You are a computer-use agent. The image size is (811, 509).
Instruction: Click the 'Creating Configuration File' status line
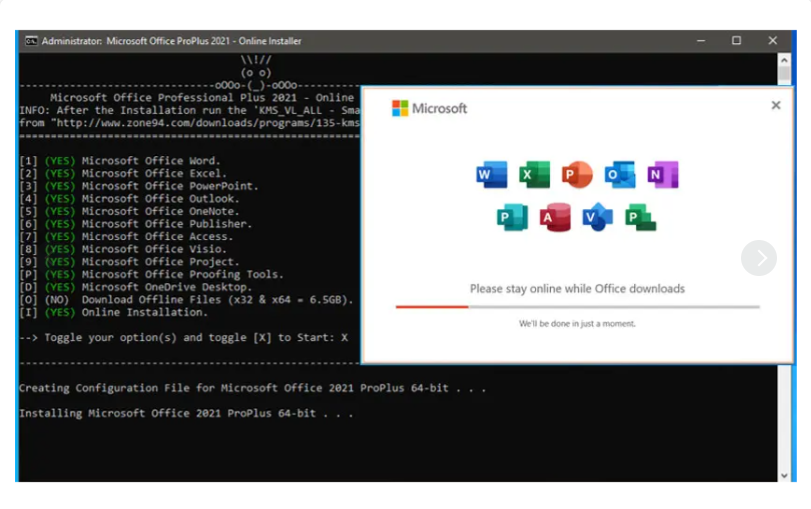252,388
